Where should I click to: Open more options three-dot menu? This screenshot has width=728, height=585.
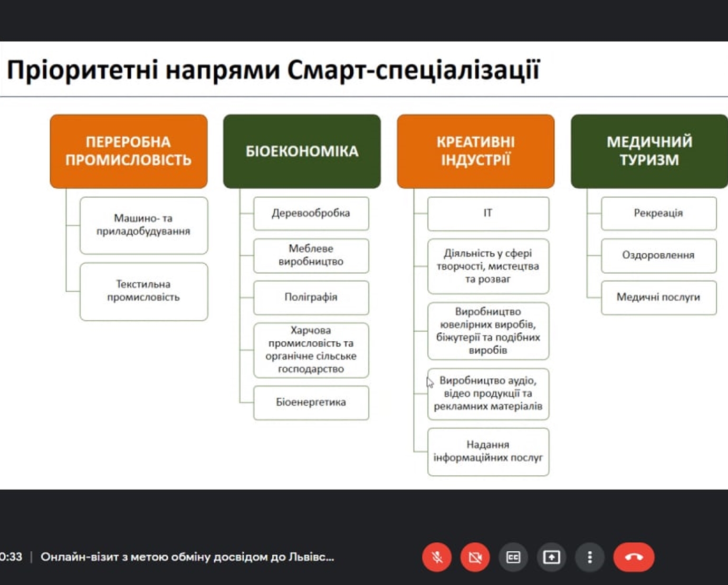590,557
